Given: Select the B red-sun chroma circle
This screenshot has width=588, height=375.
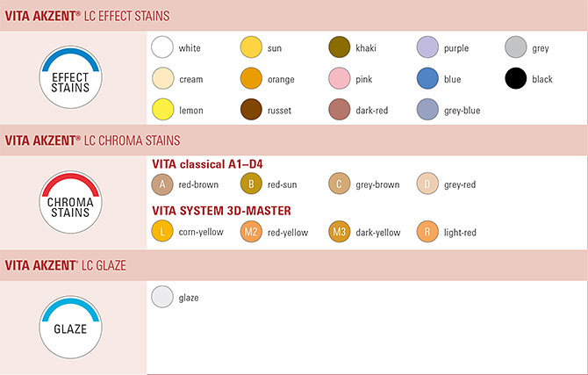Looking at the screenshot, I should point(251,184).
